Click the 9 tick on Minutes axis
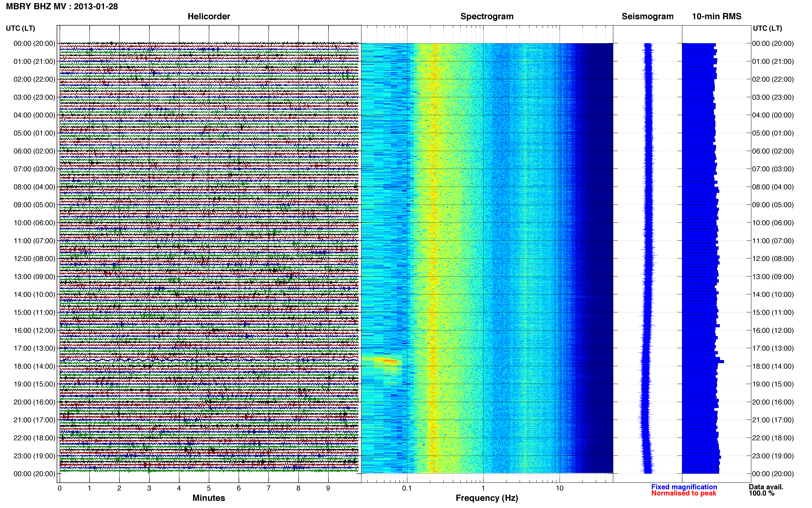 (328, 488)
